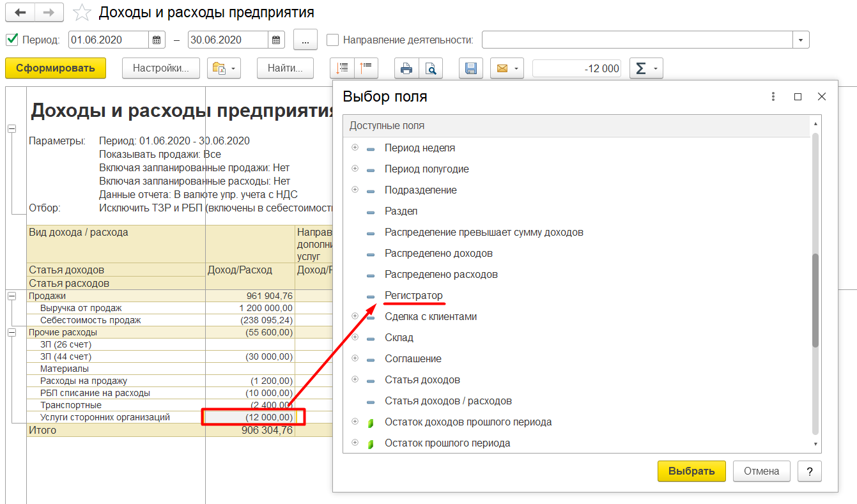Viewport: 857px width, 504px height.
Task: Select the Раздел field
Action: (x=401, y=211)
